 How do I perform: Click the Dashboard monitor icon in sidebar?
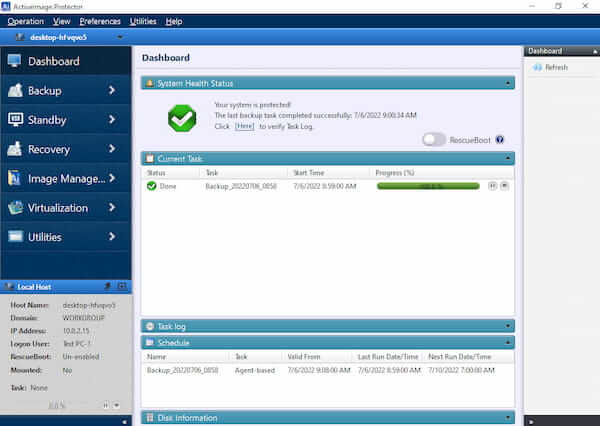click(14, 61)
